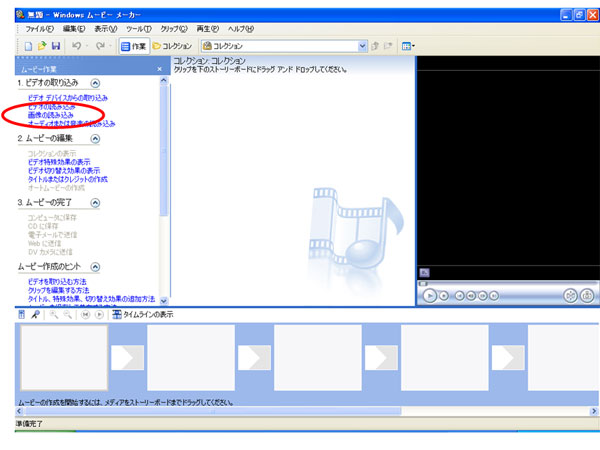Select the first empty storyboard cell

64,358
